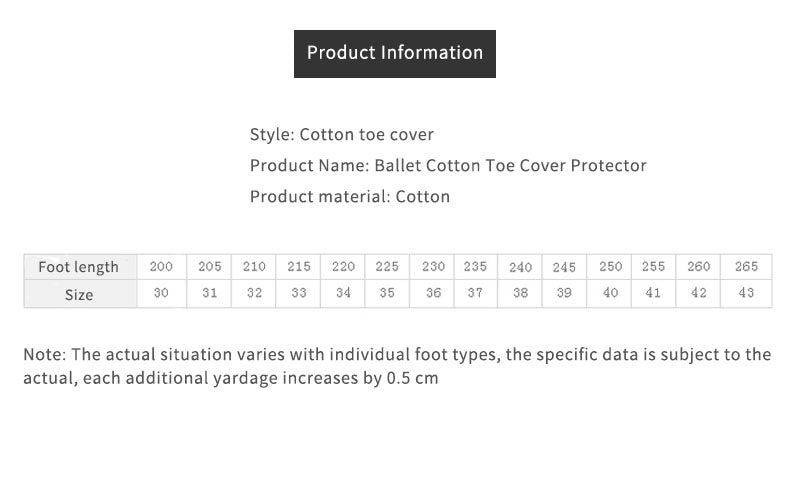This screenshot has width=790, height=483.
Task: Click the Product Name line
Action: click(x=448, y=165)
